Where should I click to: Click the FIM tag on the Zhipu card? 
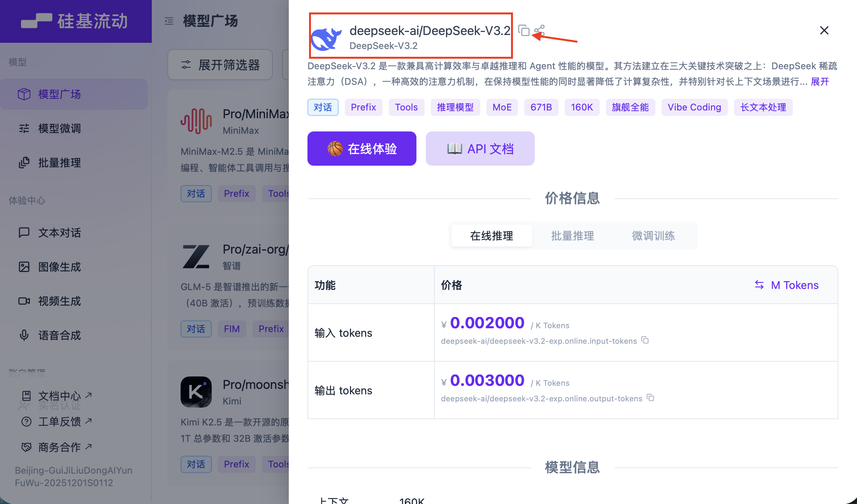[x=232, y=329]
